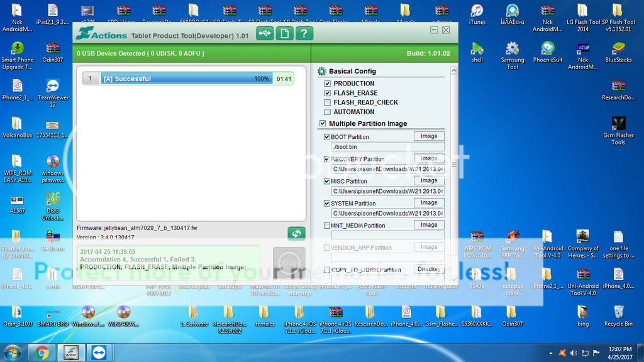Click Image button for BOOT Partition

pyautogui.click(x=429, y=136)
